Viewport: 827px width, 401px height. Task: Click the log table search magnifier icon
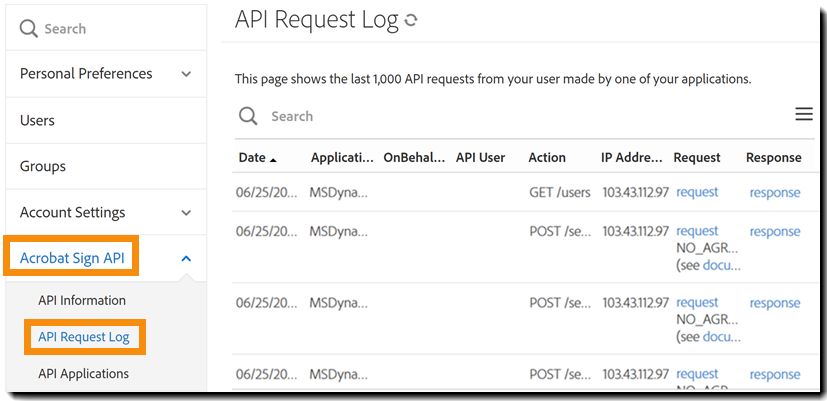pos(248,116)
